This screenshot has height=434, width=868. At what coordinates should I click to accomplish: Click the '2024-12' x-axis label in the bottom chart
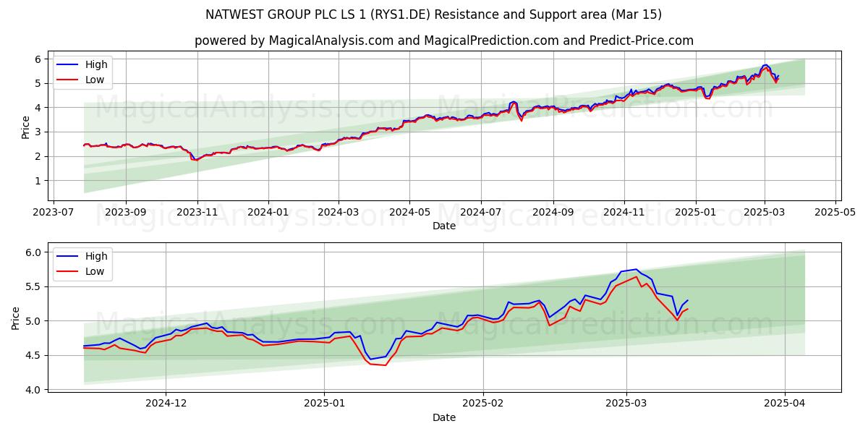tap(166, 405)
